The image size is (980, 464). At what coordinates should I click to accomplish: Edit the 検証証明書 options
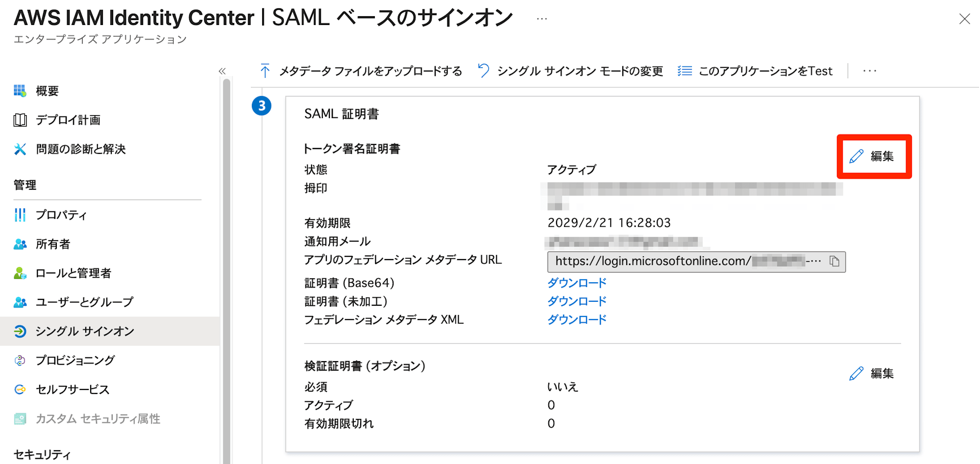click(x=872, y=373)
